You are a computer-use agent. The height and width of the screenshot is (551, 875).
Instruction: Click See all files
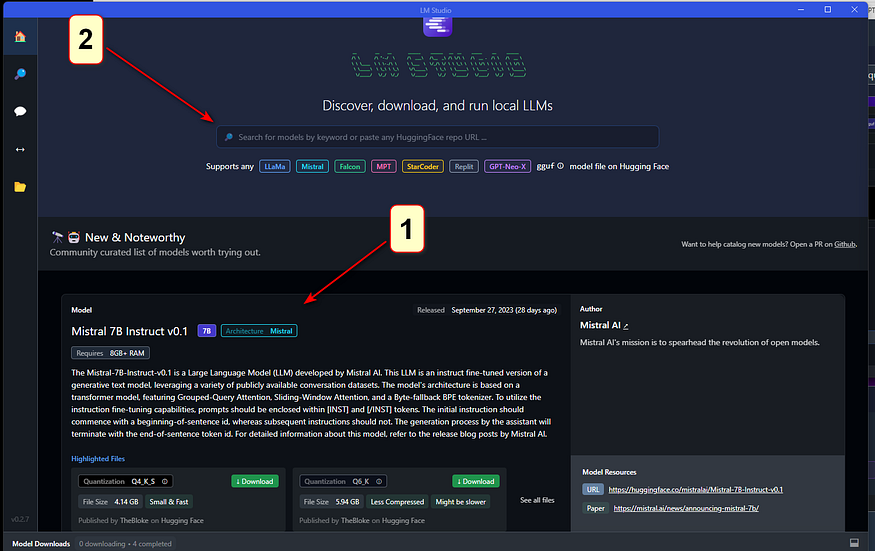(537, 500)
